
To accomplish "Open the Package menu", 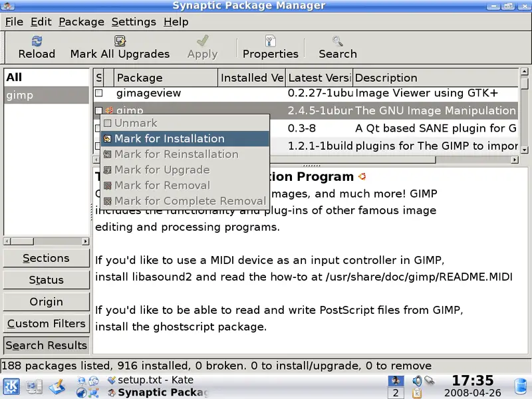I will [x=81, y=22].
